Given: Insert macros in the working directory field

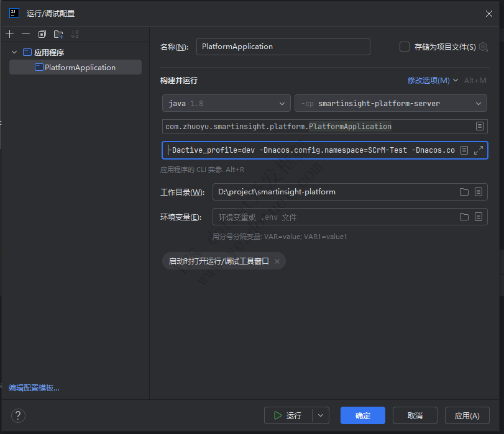Looking at the screenshot, I should (479, 192).
